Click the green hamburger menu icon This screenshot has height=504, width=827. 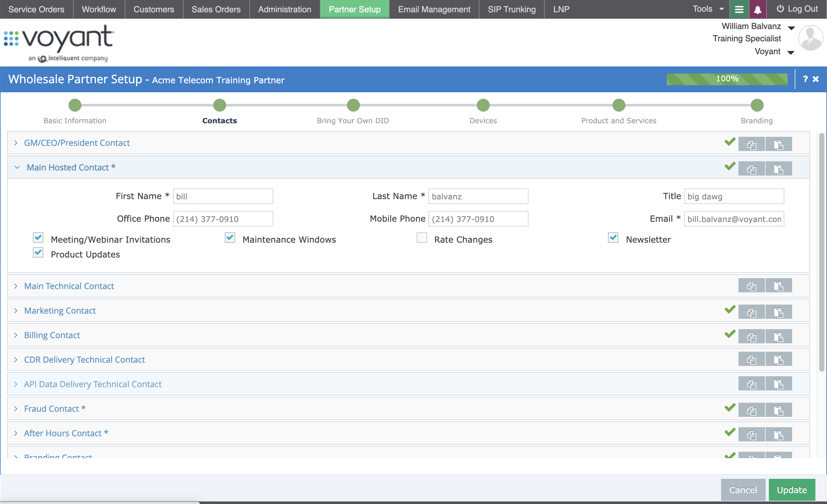739,9
